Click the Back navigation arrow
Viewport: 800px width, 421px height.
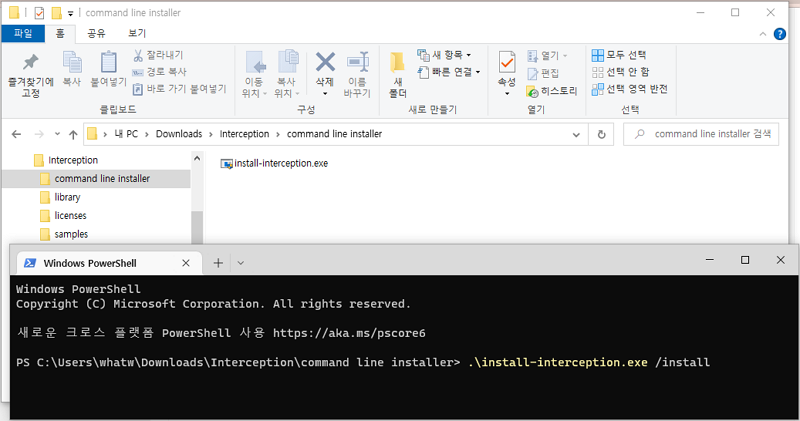(x=16, y=134)
